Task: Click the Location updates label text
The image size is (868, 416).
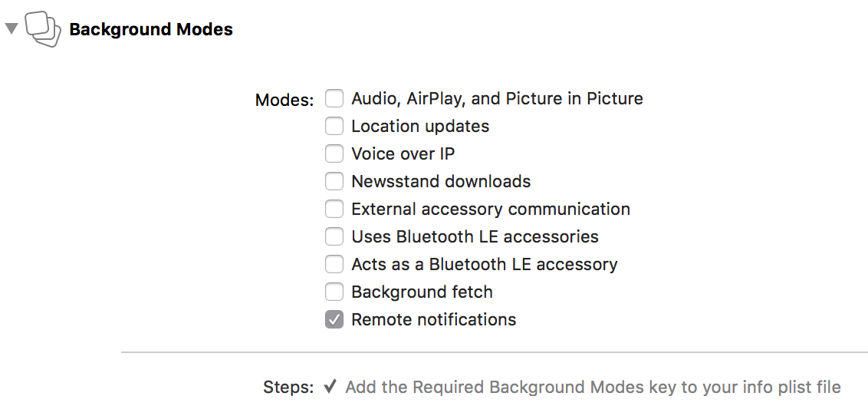Action: (x=420, y=127)
